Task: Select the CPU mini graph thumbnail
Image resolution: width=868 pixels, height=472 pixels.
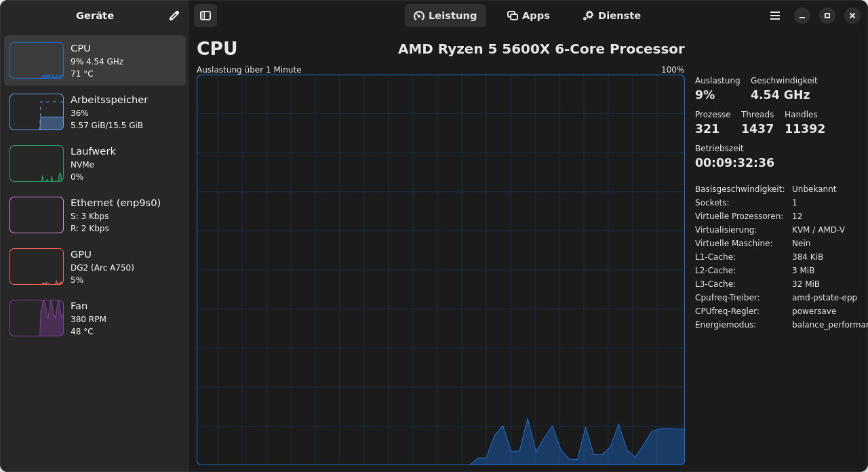Action: [37, 60]
